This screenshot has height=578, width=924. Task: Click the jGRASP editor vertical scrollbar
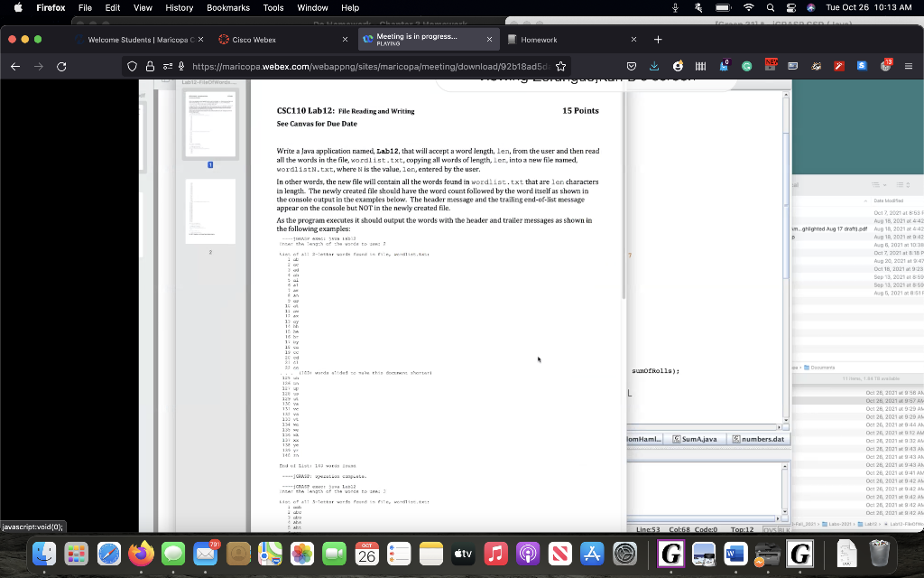[x=786, y=256]
